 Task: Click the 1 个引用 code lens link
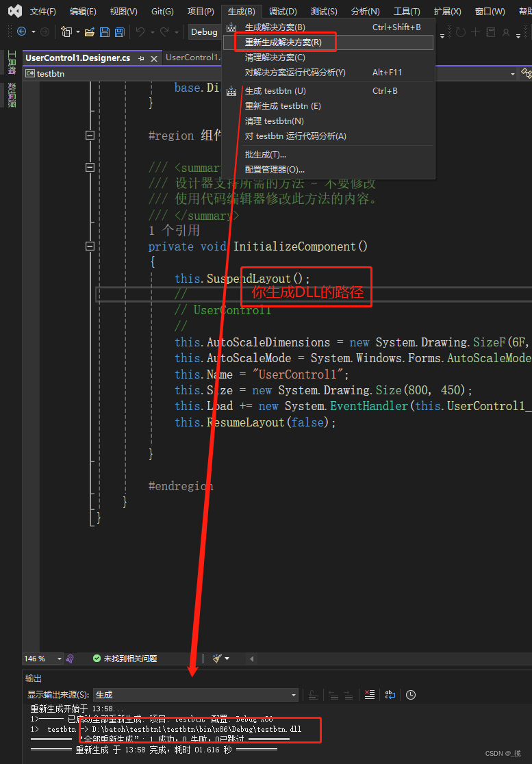point(174,231)
